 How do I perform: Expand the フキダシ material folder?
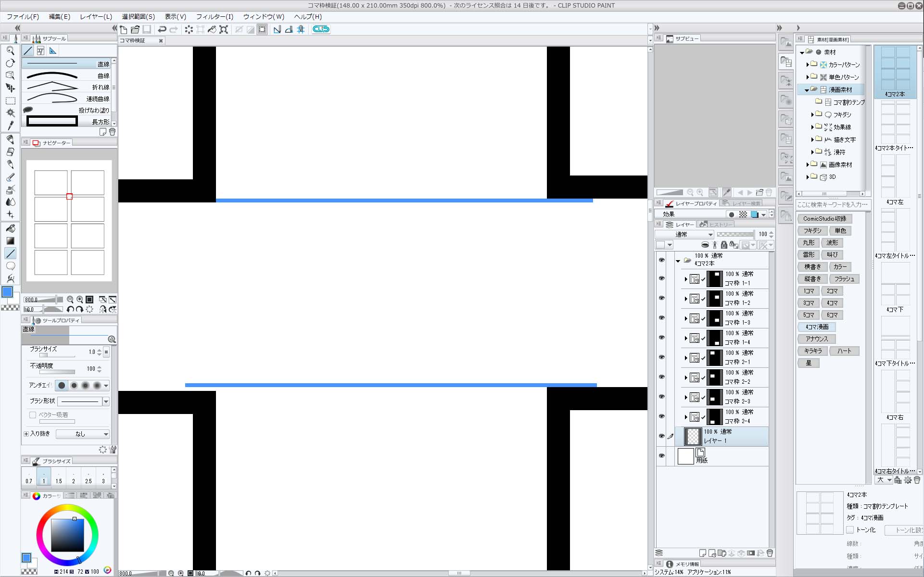coord(812,114)
